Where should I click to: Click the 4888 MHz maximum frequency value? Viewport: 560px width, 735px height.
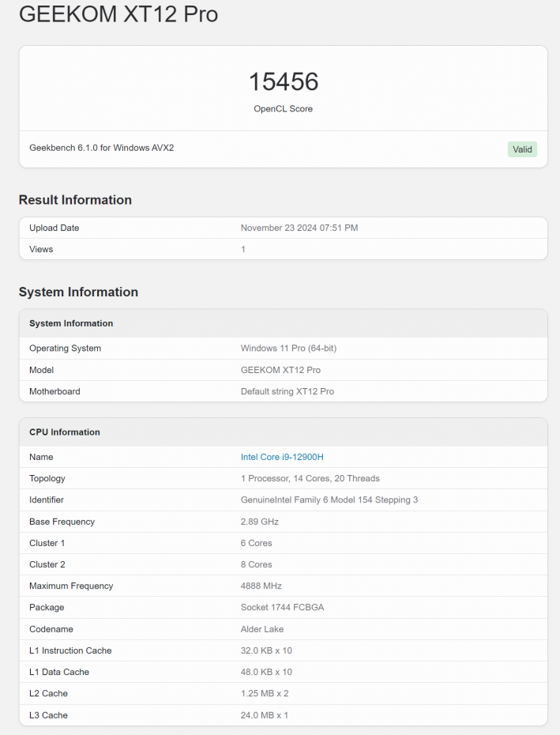(261, 586)
